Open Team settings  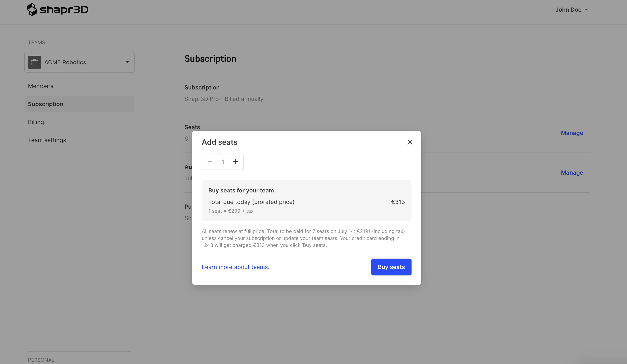point(47,140)
